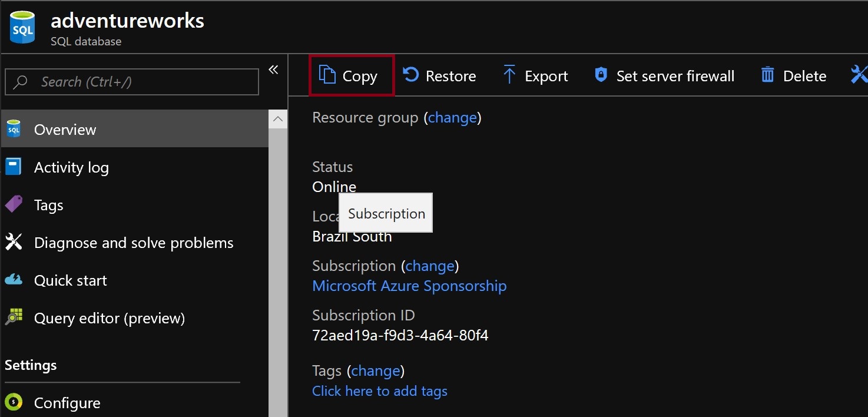
Task: Collapse the sidebar with the double chevron
Action: click(273, 69)
